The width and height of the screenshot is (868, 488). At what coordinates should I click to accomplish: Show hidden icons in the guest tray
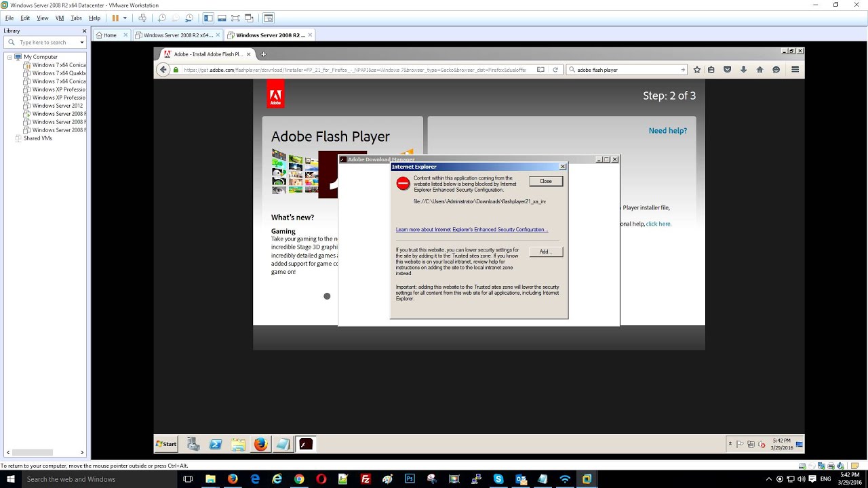tap(730, 445)
